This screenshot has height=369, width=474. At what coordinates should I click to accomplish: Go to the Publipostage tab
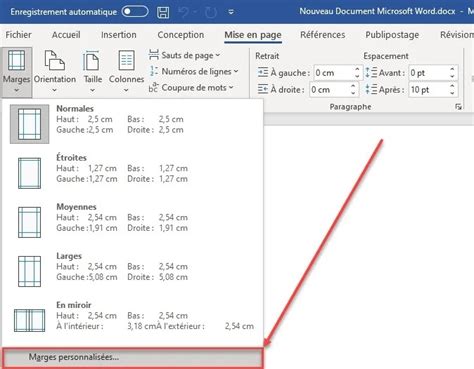pyautogui.click(x=392, y=35)
